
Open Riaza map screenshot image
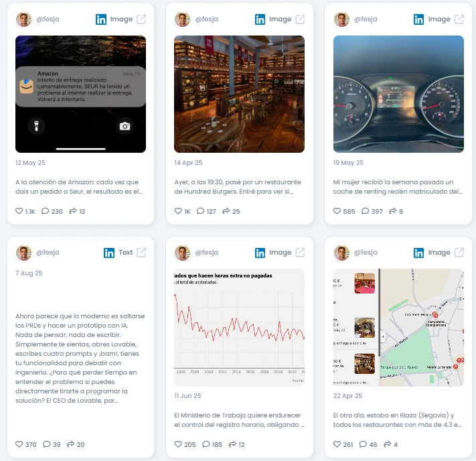[398, 327]
